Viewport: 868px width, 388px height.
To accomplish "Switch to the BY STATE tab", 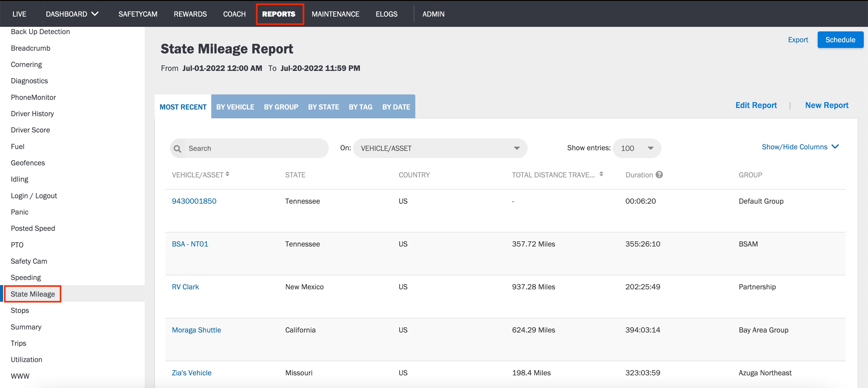I will pos(323,107).
